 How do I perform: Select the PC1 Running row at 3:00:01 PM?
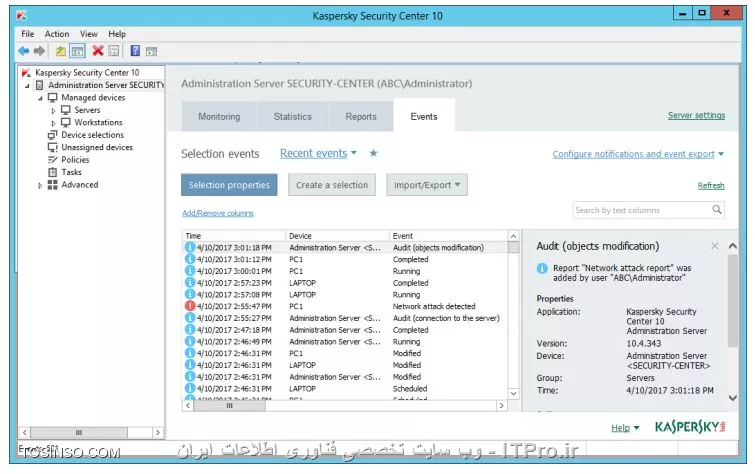point(345,271)
